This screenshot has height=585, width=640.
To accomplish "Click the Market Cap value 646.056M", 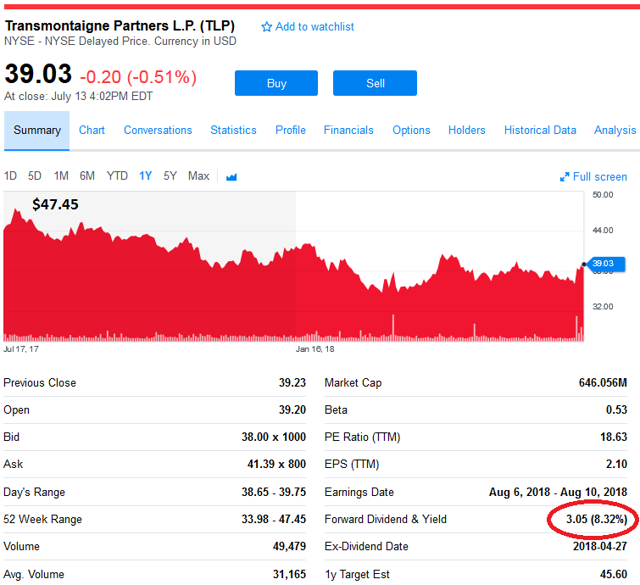I will [603, 383].
